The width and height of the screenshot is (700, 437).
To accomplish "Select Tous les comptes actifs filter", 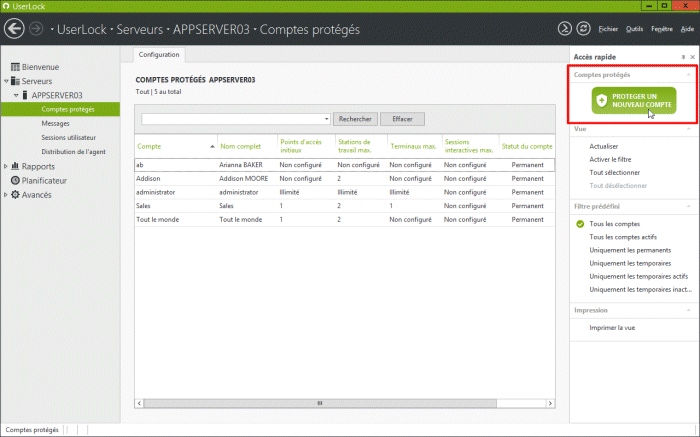I will (x=623, y=237).
